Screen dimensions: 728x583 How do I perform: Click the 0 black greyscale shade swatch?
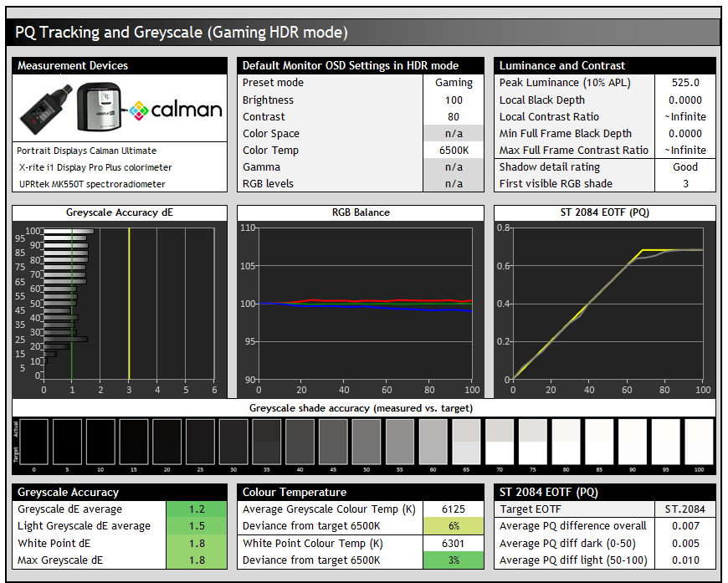click(35, 442)
